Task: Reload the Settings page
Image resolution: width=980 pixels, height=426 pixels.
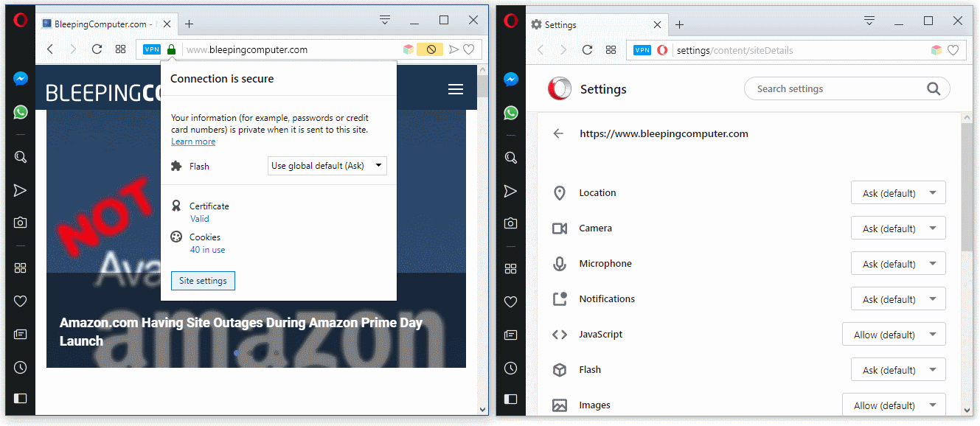Action: tap(587, 50)
